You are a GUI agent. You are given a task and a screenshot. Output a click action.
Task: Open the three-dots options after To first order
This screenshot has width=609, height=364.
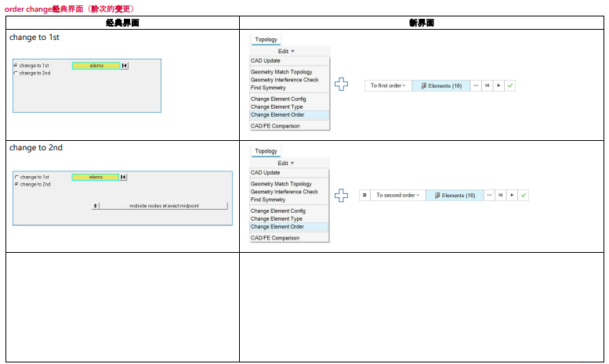pyautogui.click(x=476, y=85)
